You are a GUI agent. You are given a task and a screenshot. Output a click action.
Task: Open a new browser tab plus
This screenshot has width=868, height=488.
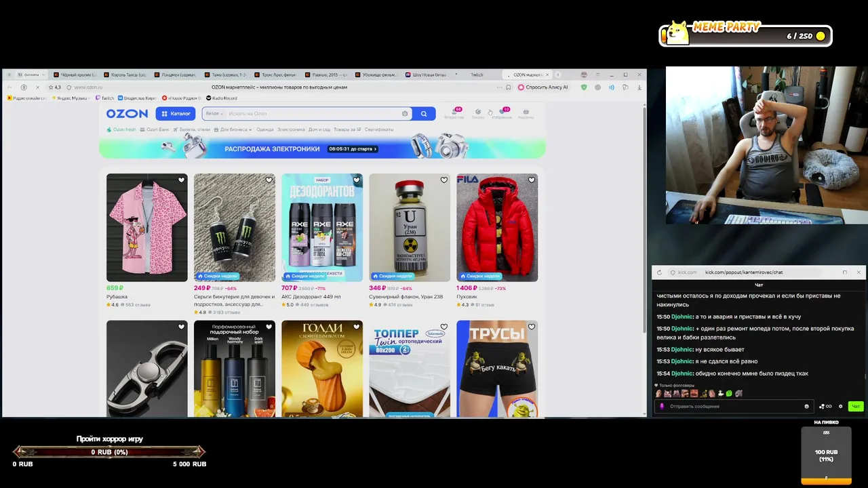(558, 75)
